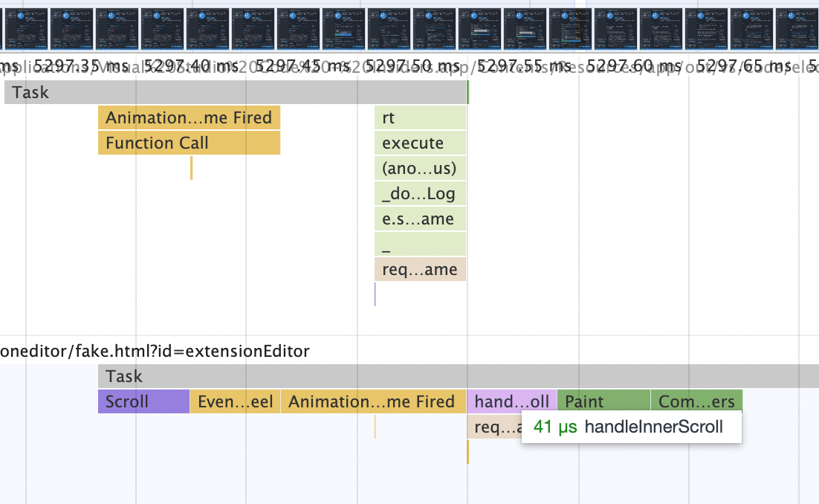The height and width of the screenshot is (504, 819).
Task: Click the first filmstrip screenshot thumbnail
Action: point(26,28)
